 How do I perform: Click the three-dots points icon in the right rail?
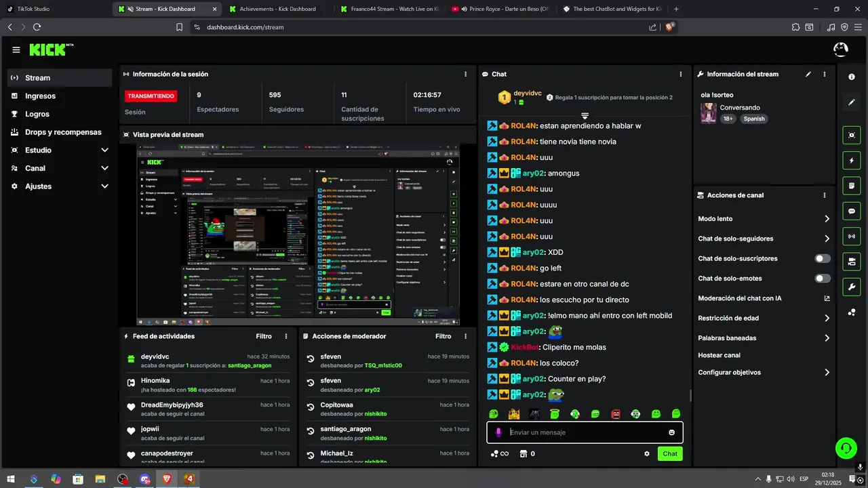852,312
